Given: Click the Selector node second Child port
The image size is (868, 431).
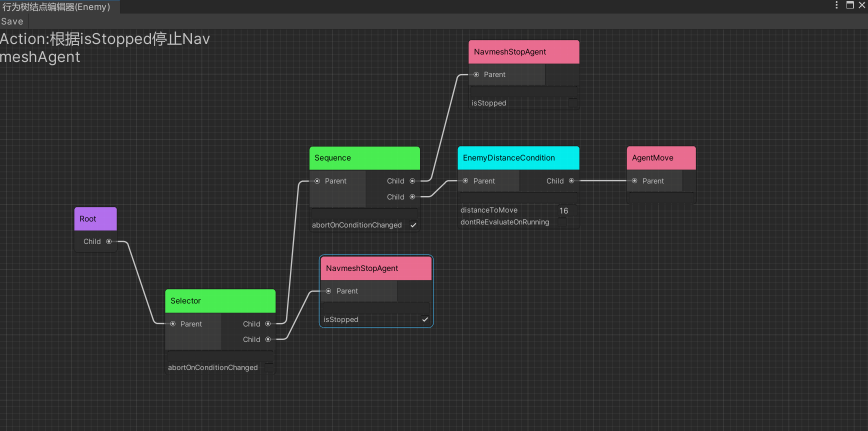Looking at the screenshot, I should click(x=268, y=339).
